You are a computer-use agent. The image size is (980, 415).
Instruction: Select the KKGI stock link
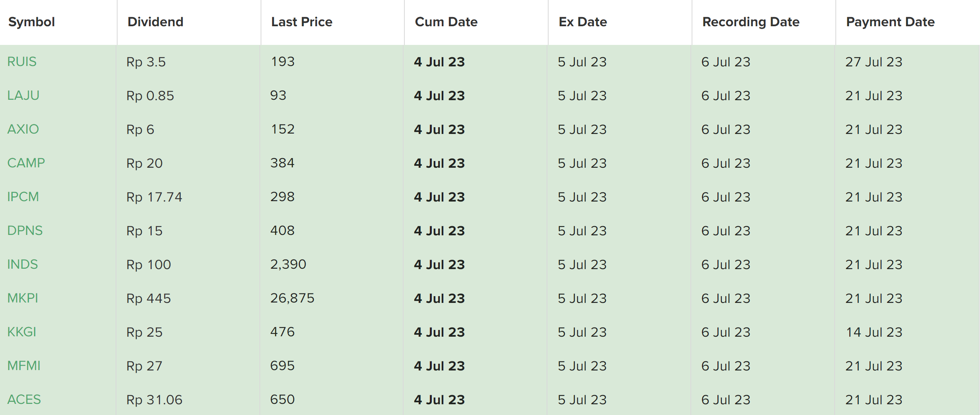[x=22, y=332]
